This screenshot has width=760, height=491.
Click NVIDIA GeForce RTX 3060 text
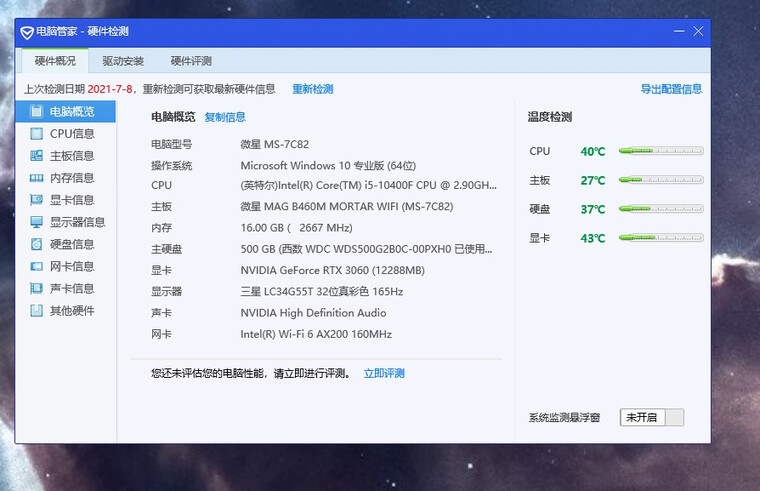click(332, 270)
